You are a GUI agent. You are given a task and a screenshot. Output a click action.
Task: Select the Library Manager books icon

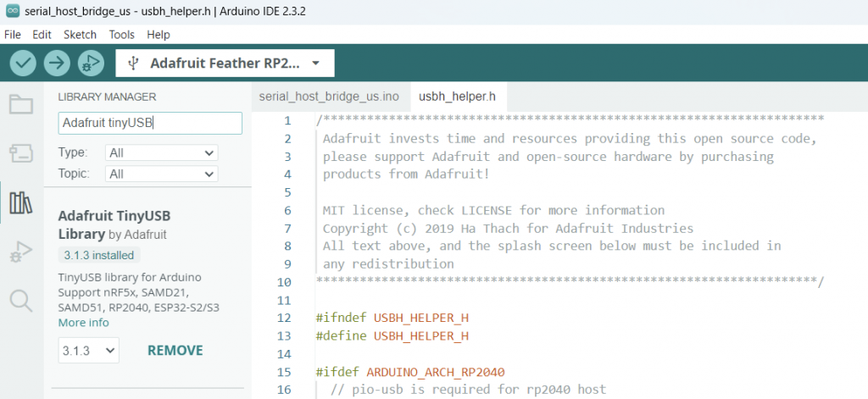(21, 202)
